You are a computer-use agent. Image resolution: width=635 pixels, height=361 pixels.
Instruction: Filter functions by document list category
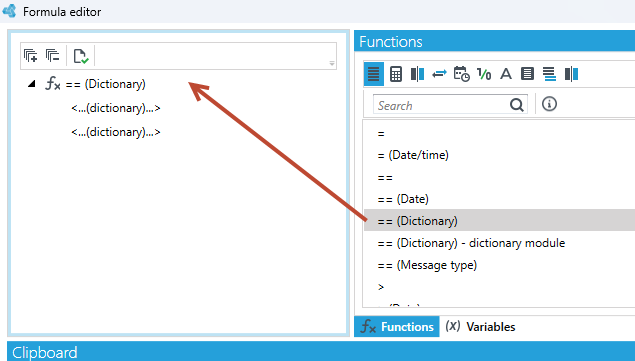click(x=527, y=74)
